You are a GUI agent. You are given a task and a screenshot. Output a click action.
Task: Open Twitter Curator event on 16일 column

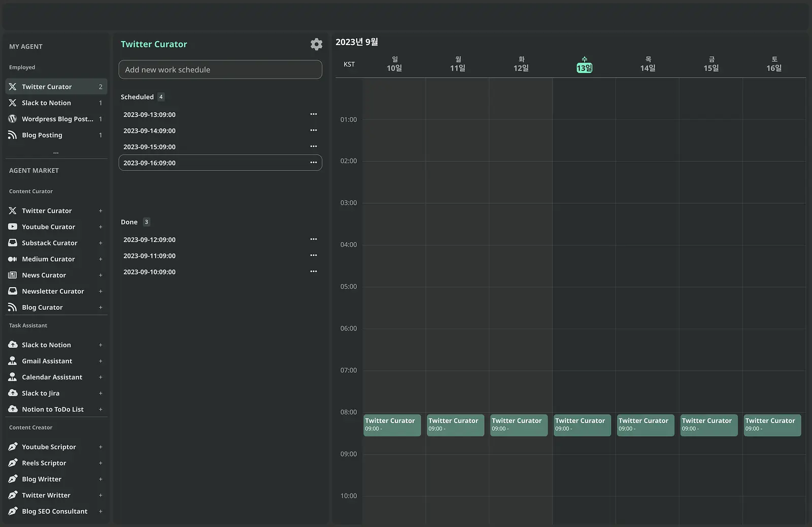772,425
